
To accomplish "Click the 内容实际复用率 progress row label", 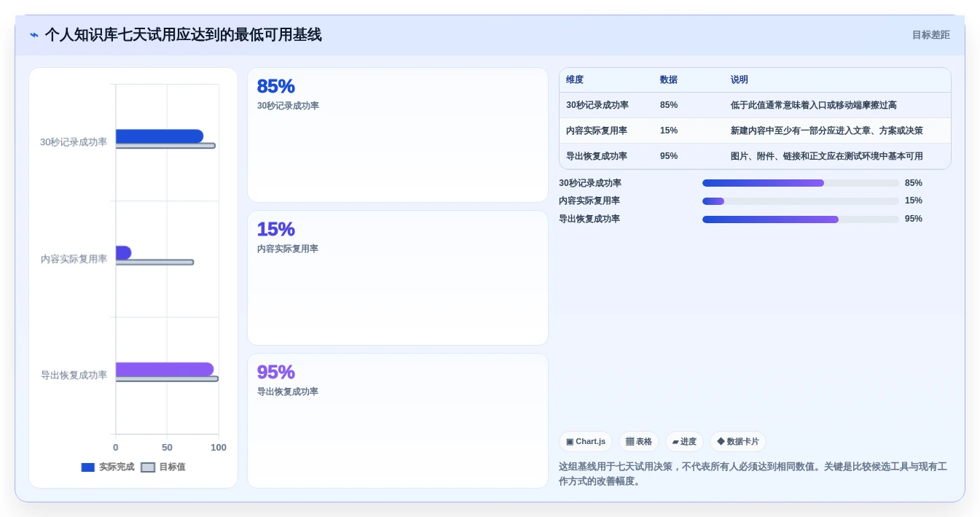I will point(589,201).
